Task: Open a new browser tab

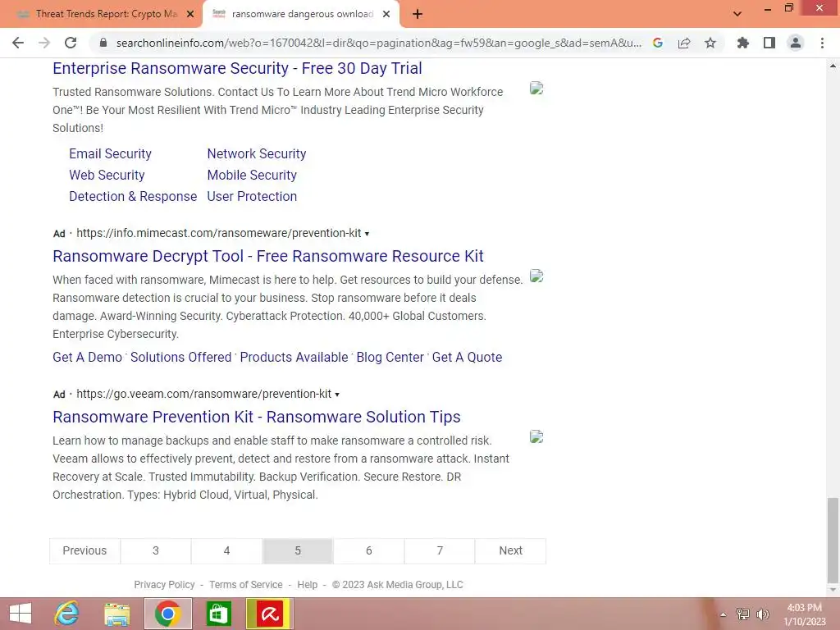Action: pos(418,15)
